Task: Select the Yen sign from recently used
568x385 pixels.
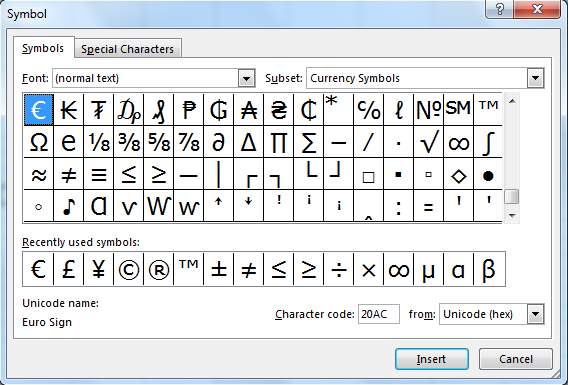Action: [99, 269]
